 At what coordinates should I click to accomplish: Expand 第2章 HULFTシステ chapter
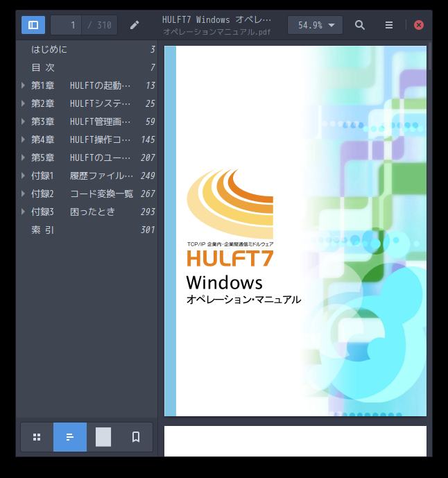[x=23, y=103]
